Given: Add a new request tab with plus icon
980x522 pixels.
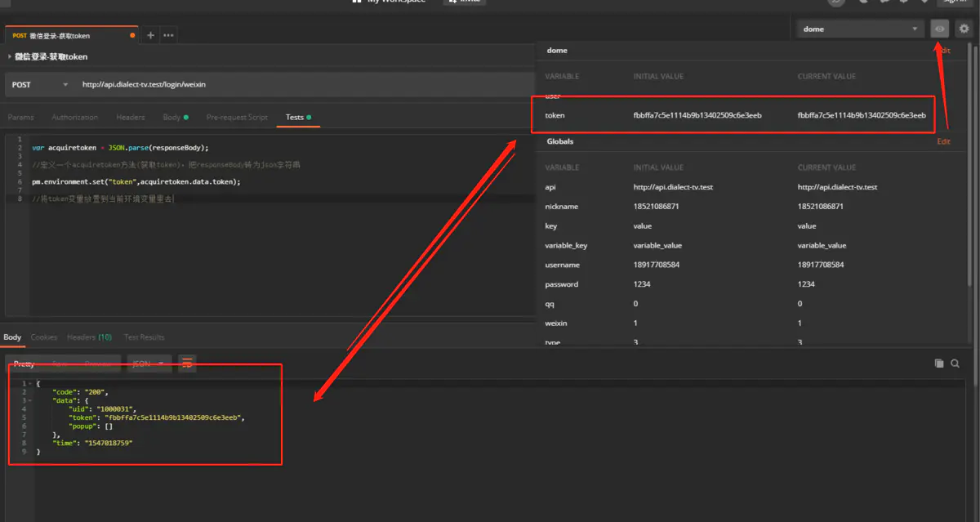Looking at the screenshot, I should pos(150,35).
